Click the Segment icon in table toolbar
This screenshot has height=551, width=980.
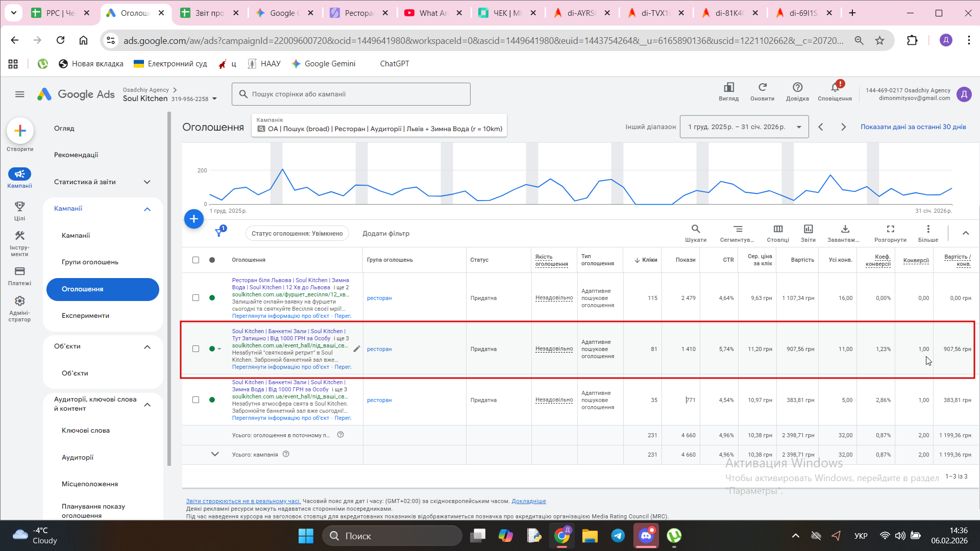coord(738,229)
